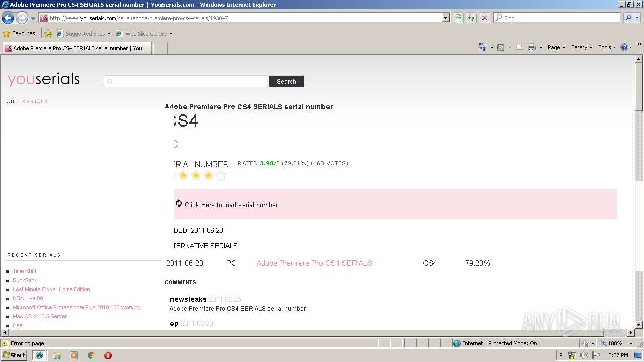Click the Error on page warning icon
The image size is (644, 362).
(5, 343)
